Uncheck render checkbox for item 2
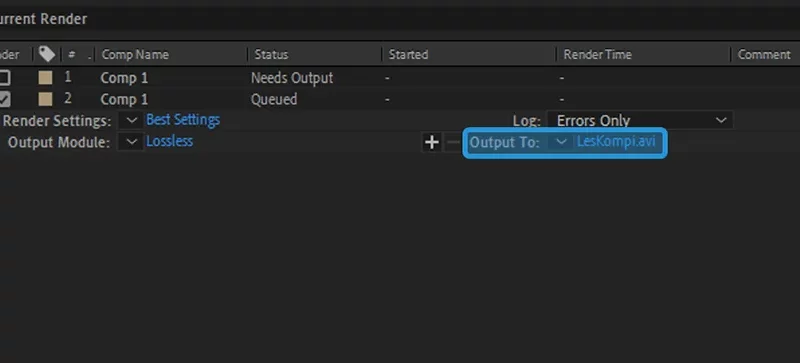This screenshot has width=800, height=363. tap(4, 99)
